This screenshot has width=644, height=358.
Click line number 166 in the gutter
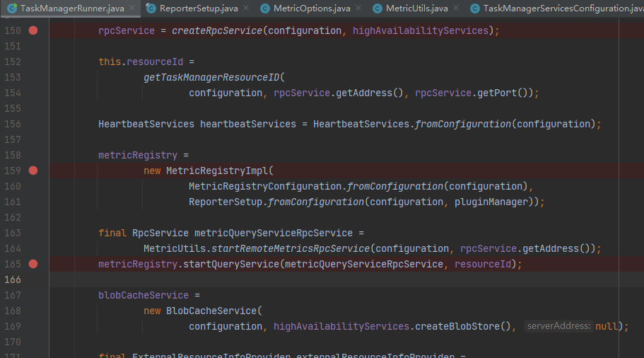click(12, 279)
